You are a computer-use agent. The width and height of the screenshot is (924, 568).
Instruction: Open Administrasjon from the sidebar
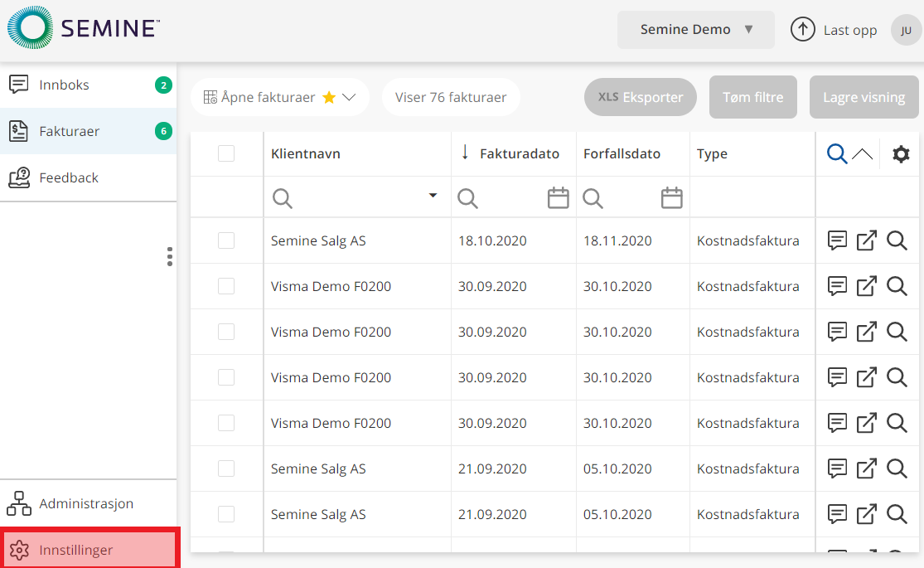click(x=85, y=503)
